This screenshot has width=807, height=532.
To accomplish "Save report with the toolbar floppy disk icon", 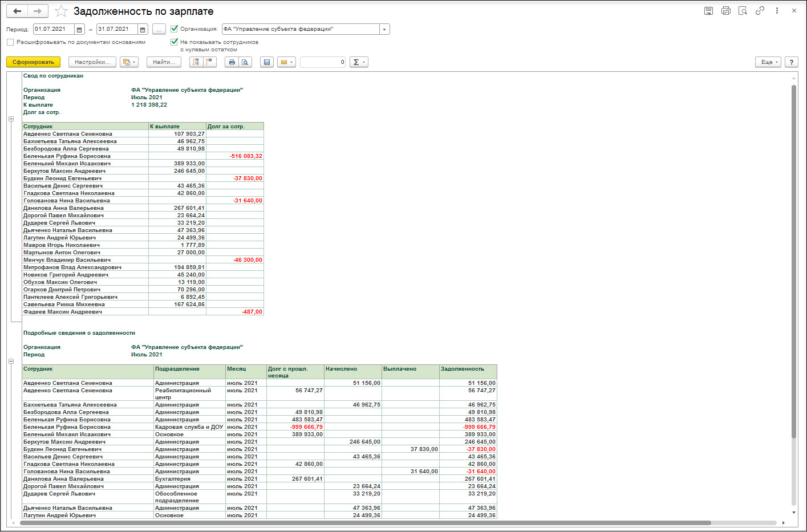I will click(x=266, y=62).
